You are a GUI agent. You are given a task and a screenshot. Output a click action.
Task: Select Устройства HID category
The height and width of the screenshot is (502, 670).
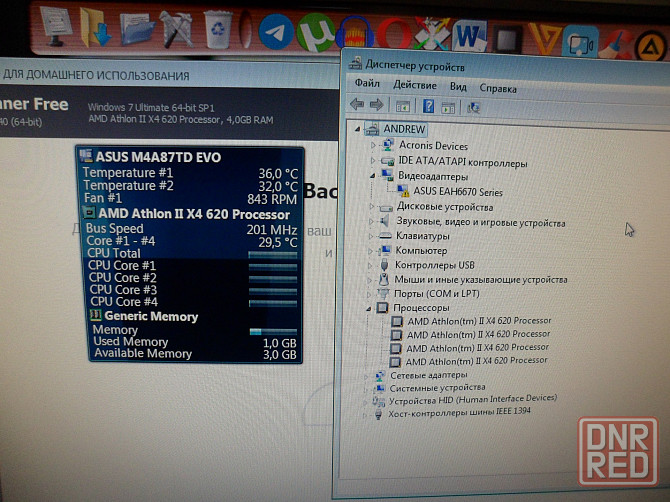(473, 399)
